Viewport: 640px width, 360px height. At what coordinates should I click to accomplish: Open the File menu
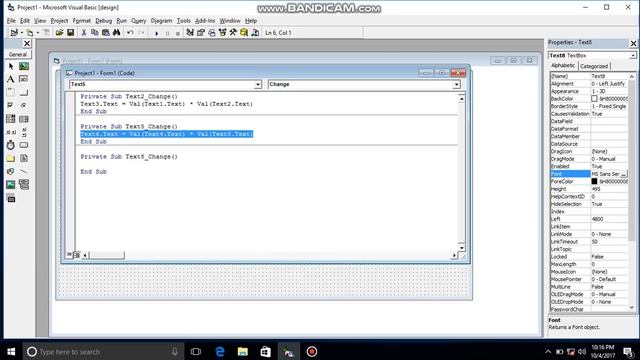pyautogui.click(x=11, y=21)
